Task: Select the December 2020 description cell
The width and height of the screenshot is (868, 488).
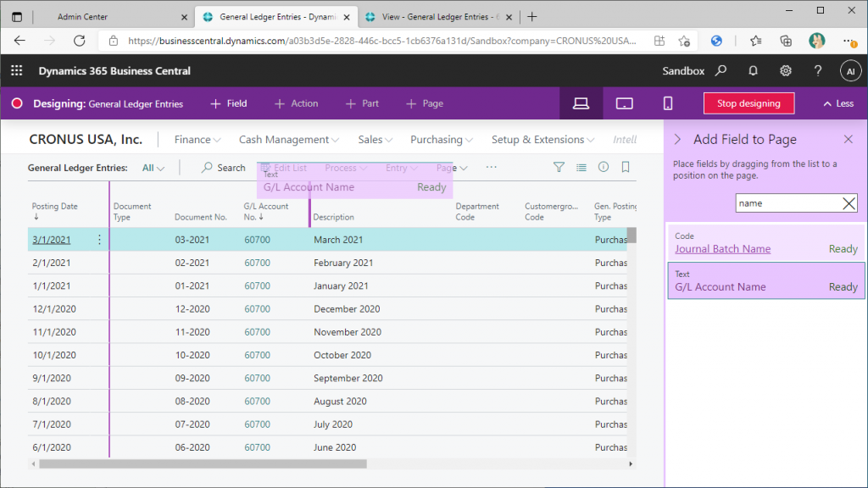Action: [347, 308]
